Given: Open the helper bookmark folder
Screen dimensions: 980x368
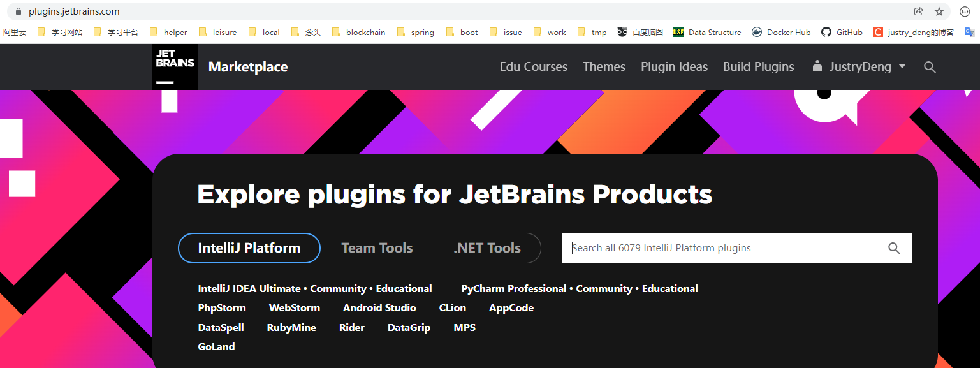Looking at the screenshot, I should [x=168, y=32].
